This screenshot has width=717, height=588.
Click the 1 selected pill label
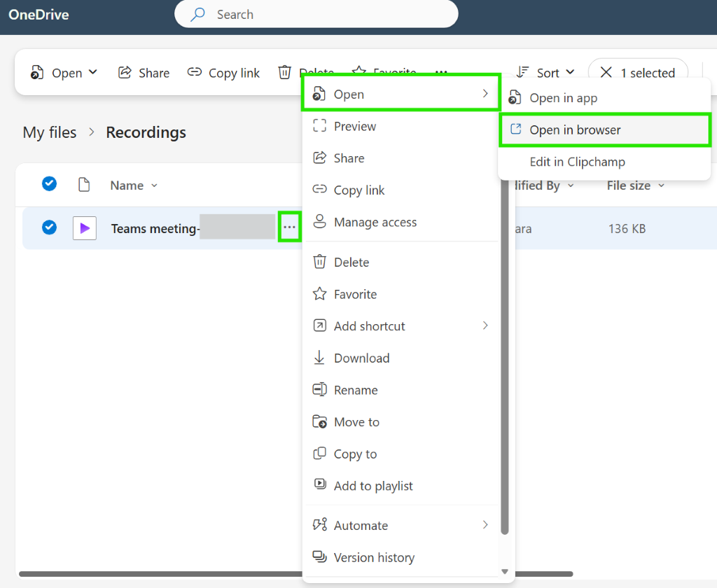pyautogui.click(x=648, y=73)
